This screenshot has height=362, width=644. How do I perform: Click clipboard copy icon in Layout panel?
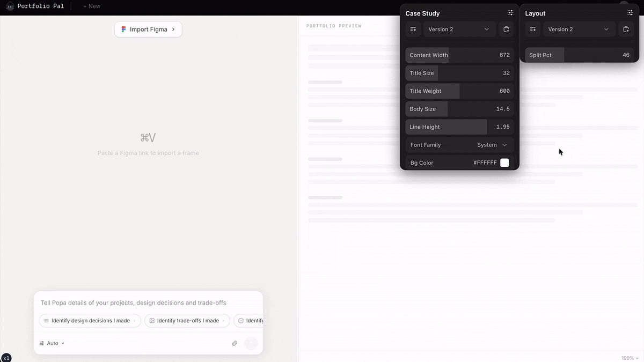626,29
